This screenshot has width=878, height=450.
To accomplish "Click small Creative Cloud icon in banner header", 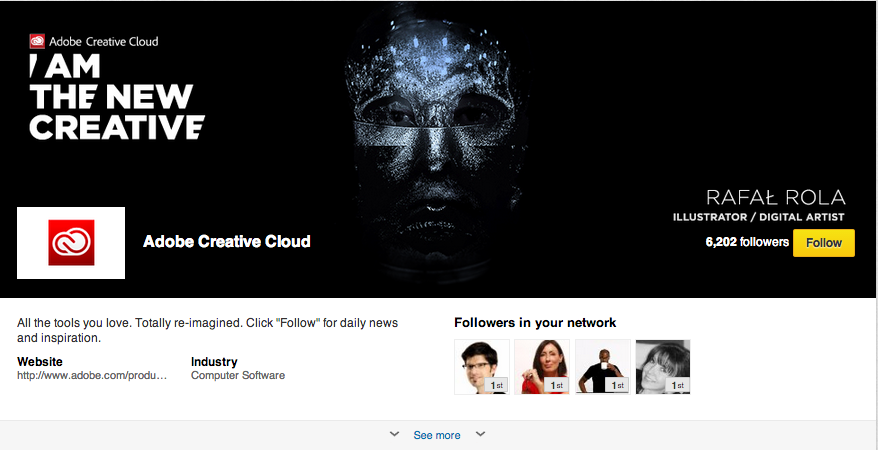I will (37, 41).
